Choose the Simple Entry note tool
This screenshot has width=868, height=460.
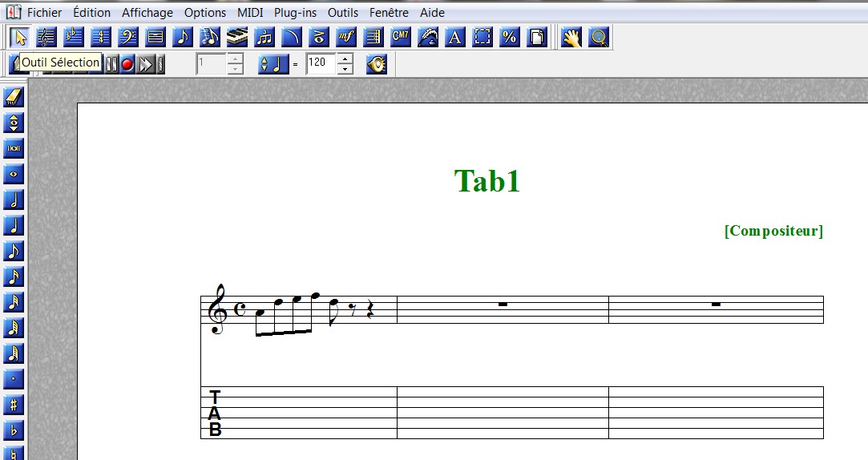pos(183,37)
